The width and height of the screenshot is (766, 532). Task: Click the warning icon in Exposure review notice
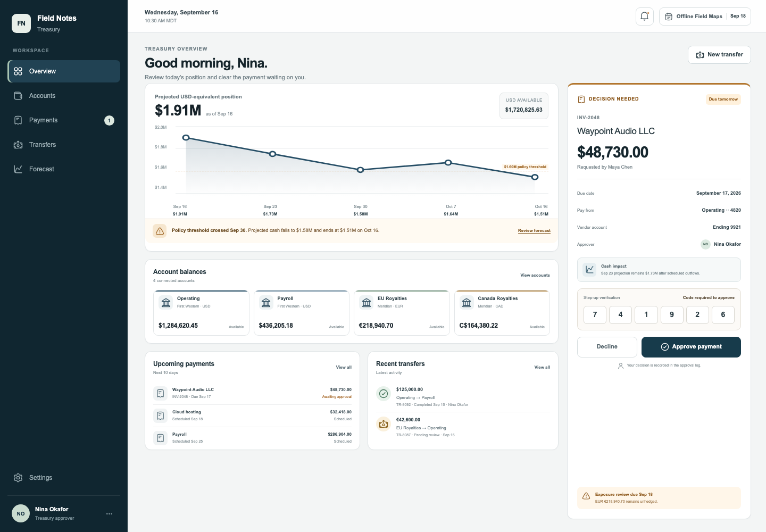coord(586,496)
